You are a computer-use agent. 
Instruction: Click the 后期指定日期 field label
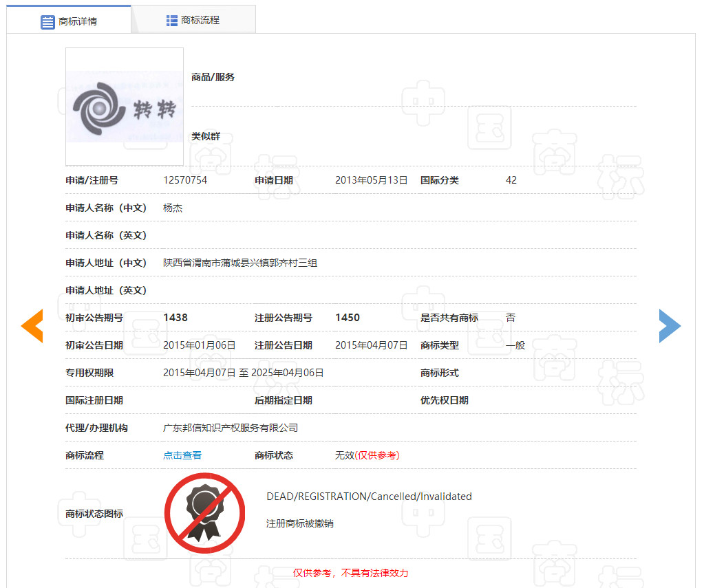pyautogui.click(x=284, y=400)
